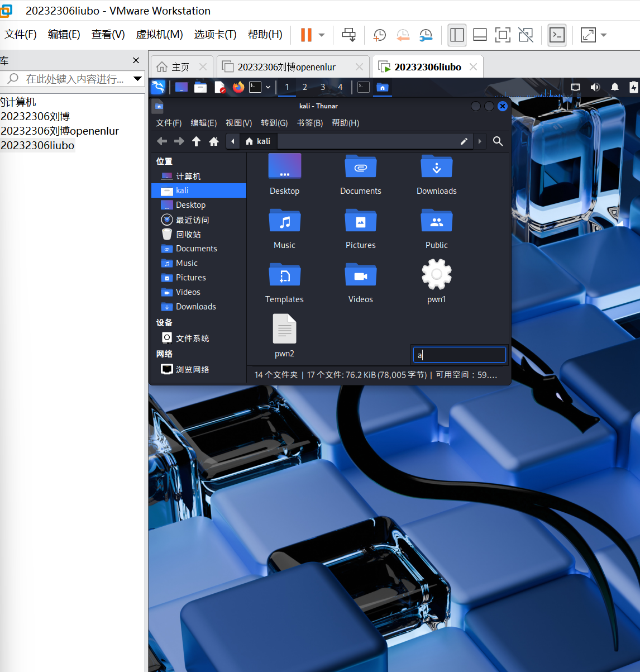
Task: Mute sound via the Kali volume icon
Action: click(x=595, y=87)
